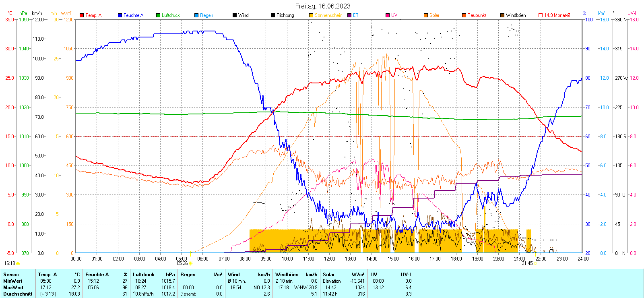Click the yellow Sonnenschein legend square
This screenshot has width=644, height=298.
click(311, 15)
